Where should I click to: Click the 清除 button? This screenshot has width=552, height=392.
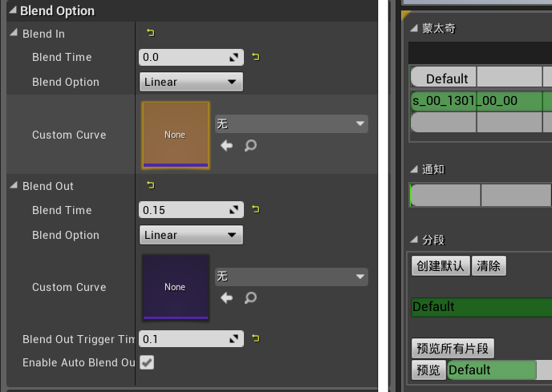click(x=489, y=266)
